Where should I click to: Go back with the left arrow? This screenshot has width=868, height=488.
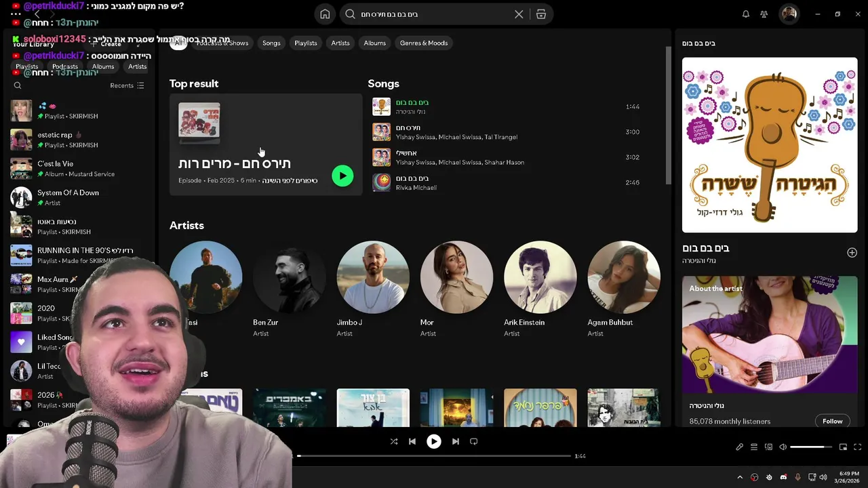[x=37, y=14]
